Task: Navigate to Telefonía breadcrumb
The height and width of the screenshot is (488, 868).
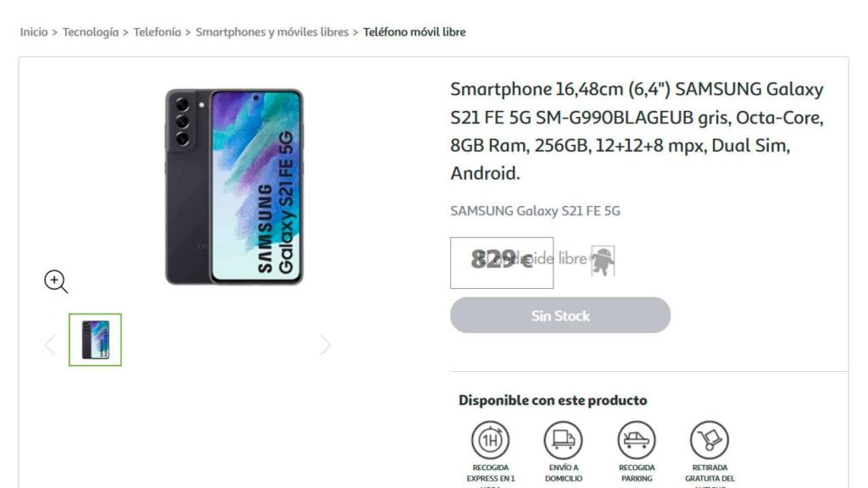Action: [x=157, y=32]
